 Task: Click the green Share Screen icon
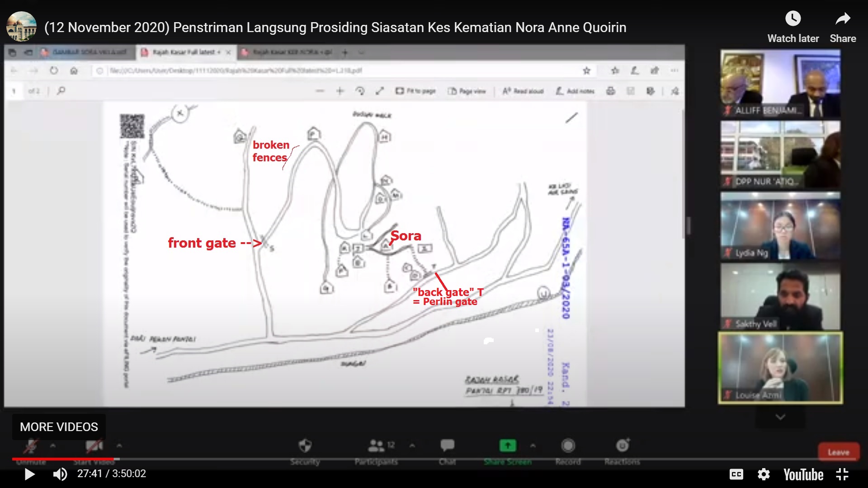[x=508, y=446]
